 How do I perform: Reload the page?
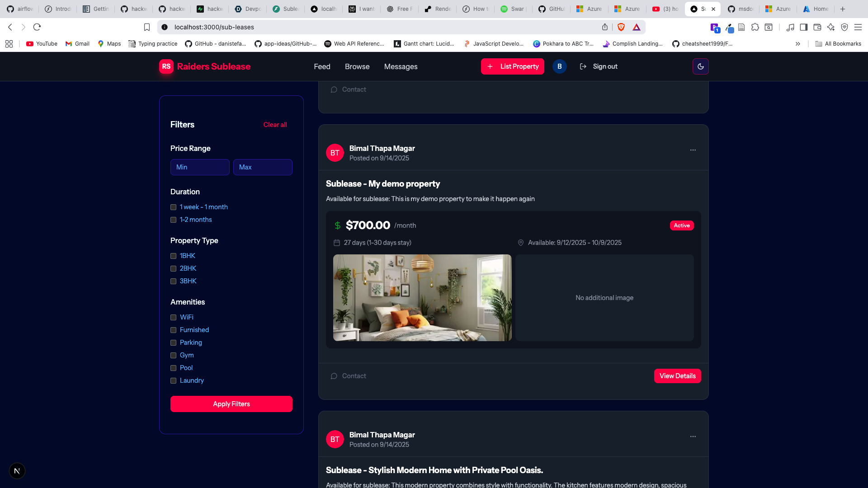click(37, 27)
